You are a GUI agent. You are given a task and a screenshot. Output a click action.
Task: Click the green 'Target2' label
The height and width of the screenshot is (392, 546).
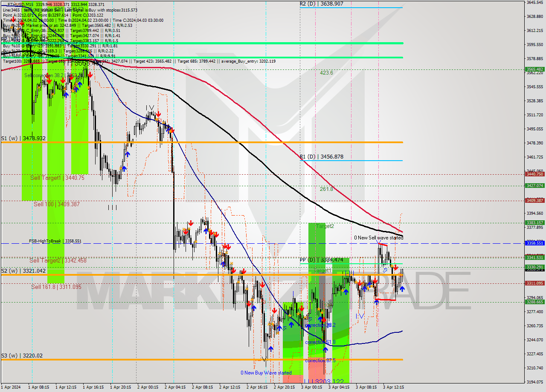coord(325,226)
